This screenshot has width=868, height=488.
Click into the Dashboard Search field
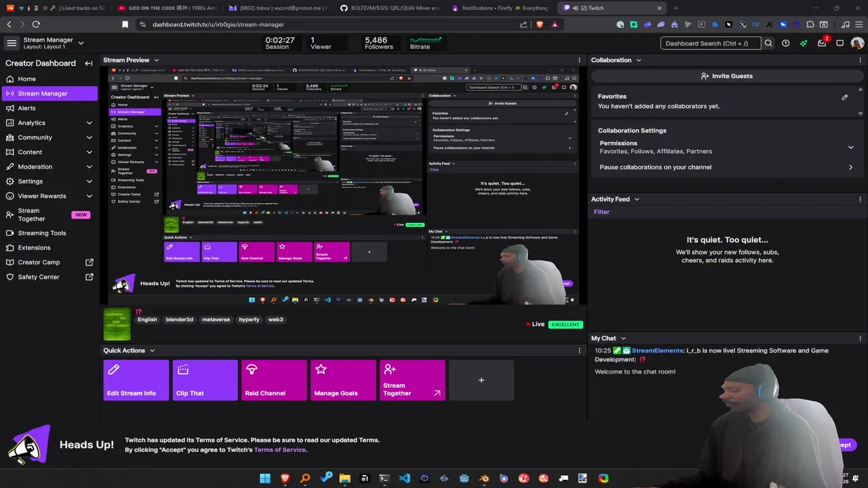pos(711,43)
